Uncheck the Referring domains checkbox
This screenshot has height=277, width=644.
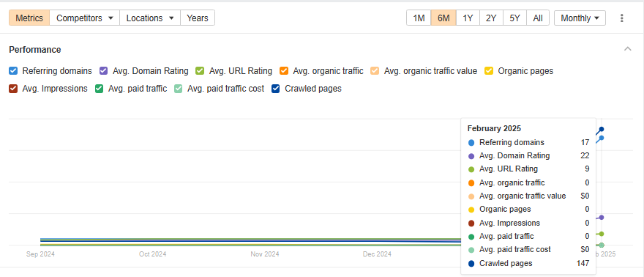tap(13, 70)
